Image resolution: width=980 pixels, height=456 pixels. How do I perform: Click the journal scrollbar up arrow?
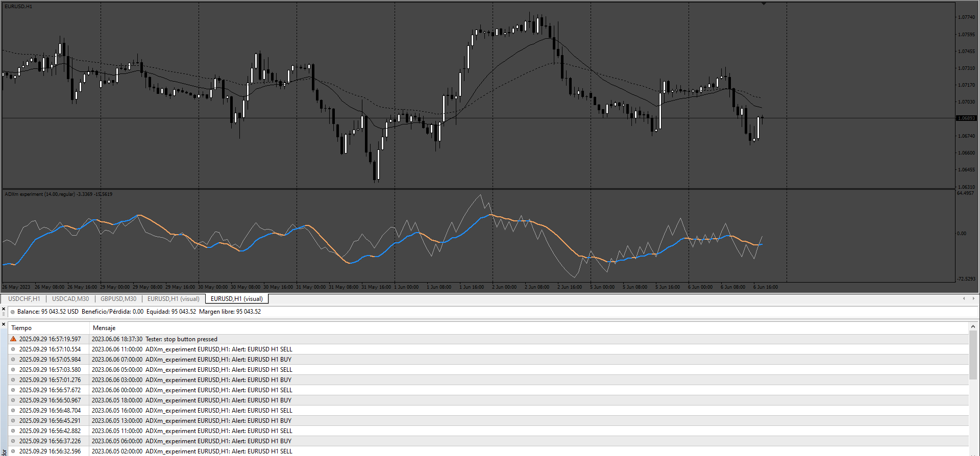pos(973,326)
